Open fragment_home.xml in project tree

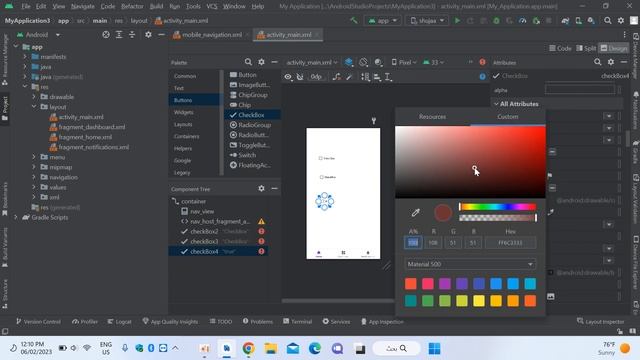point(85,137)
